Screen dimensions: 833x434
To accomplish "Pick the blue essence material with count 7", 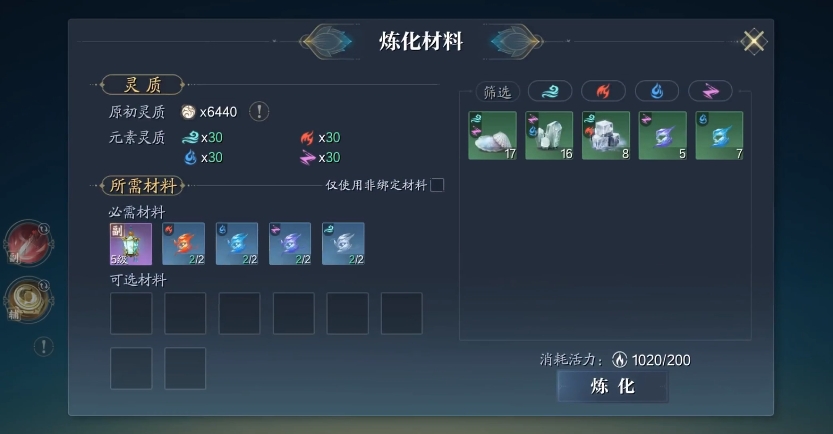I will 719,135.
